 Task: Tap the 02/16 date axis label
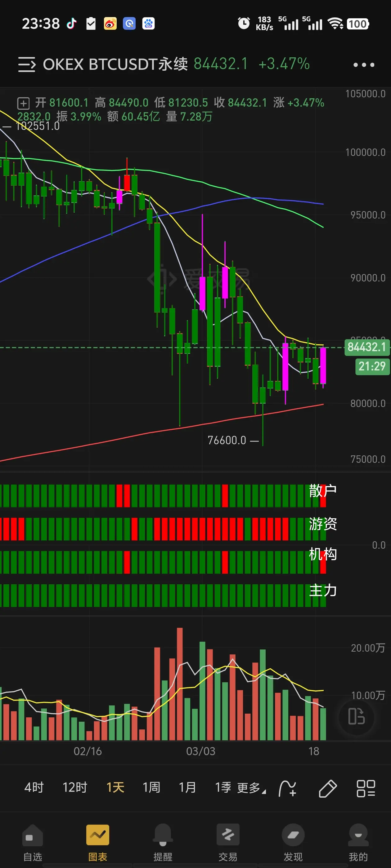point(88,751)
